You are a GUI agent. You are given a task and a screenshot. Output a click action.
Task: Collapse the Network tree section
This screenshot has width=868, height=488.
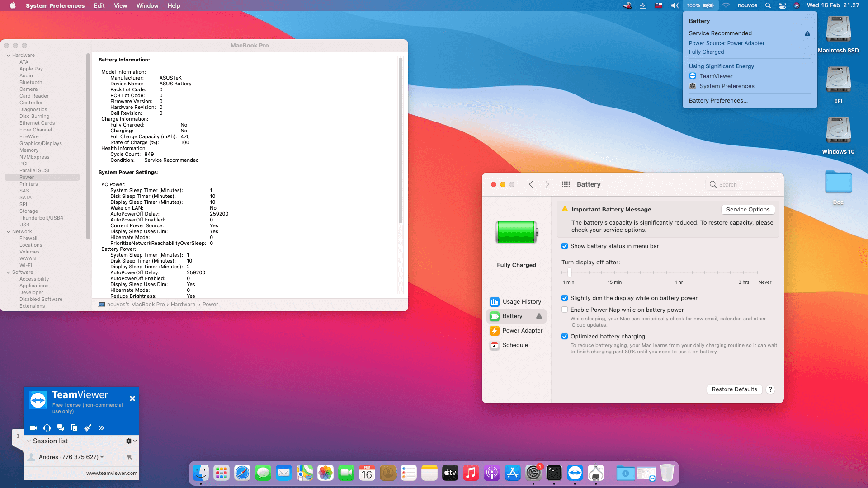click(x=9, y=231)
